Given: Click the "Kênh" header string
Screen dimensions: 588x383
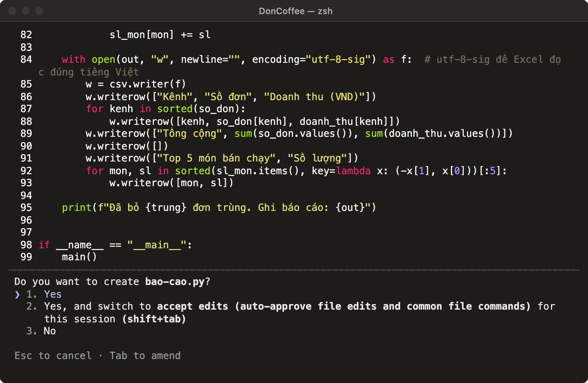Looking at the screenshot, I should pos(175,97).
